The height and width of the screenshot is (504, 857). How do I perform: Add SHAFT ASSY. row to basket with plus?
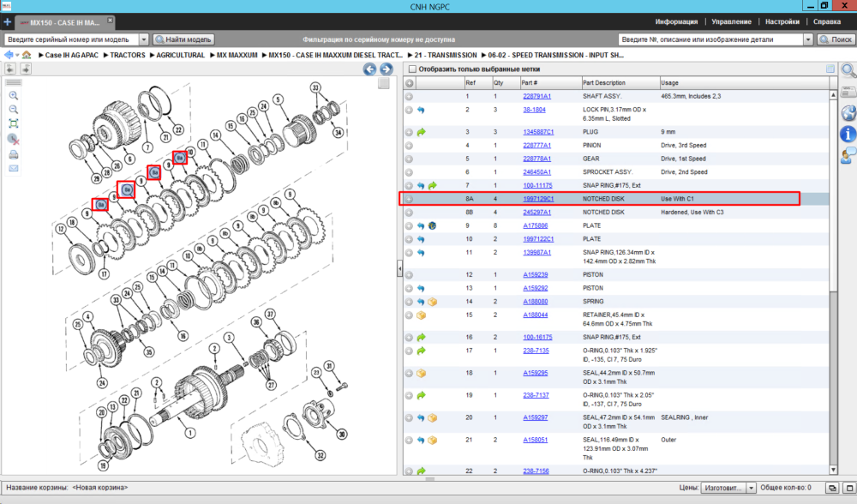point(409,96)
